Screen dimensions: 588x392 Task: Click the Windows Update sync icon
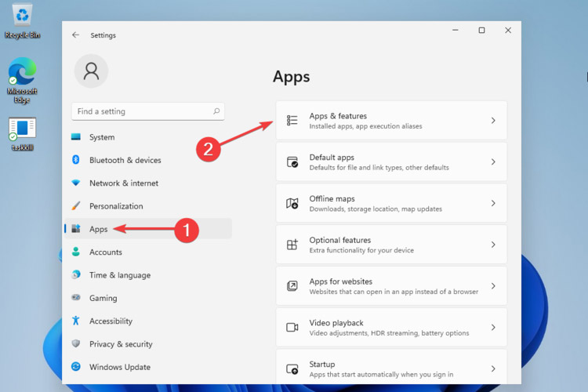click(76, 366)
